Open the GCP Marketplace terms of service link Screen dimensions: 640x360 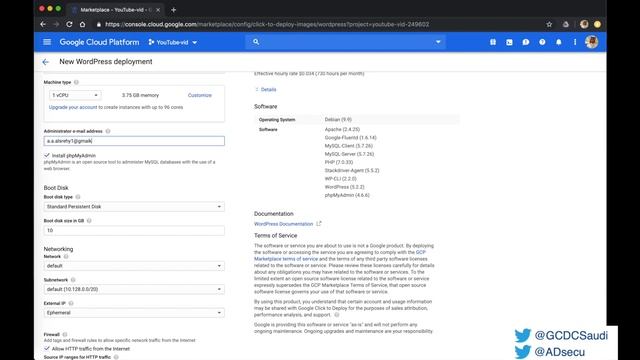pyautogui.click(x=286, y=259)
